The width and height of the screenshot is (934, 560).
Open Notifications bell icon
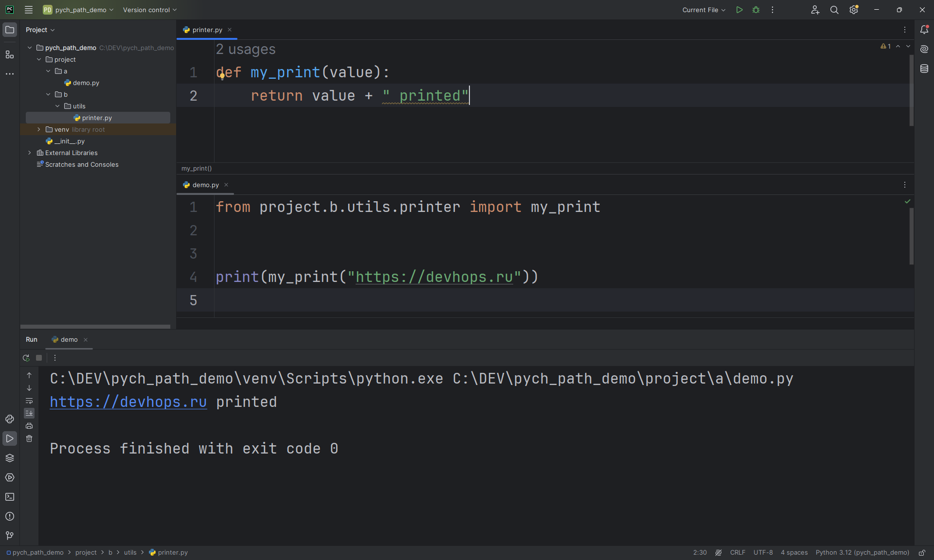(924, 30)
